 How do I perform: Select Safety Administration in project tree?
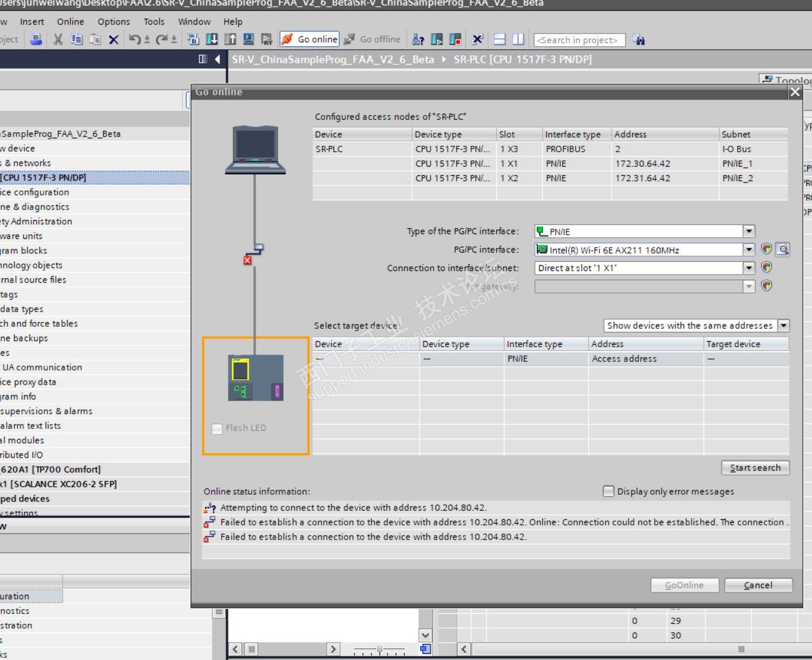tap(37, 221)
